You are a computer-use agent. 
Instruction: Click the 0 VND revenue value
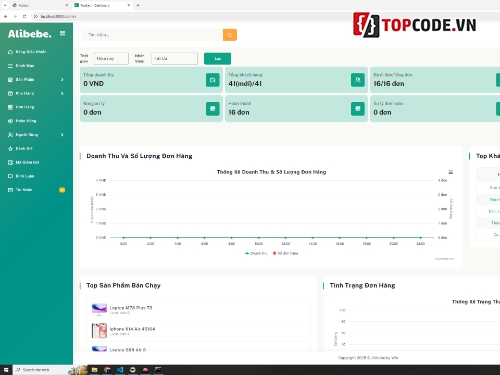point(94,84)
